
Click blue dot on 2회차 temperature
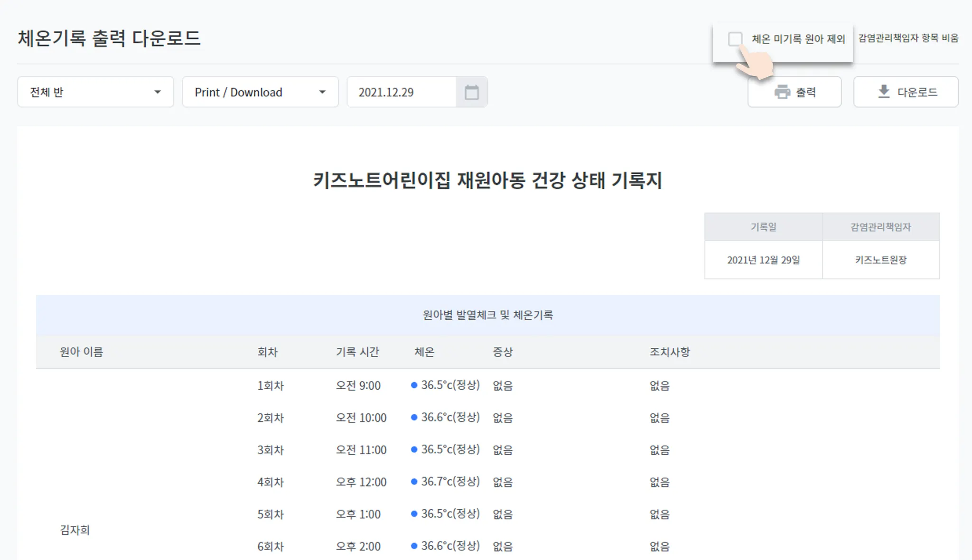pyautogui.click(x=414, y=417)
